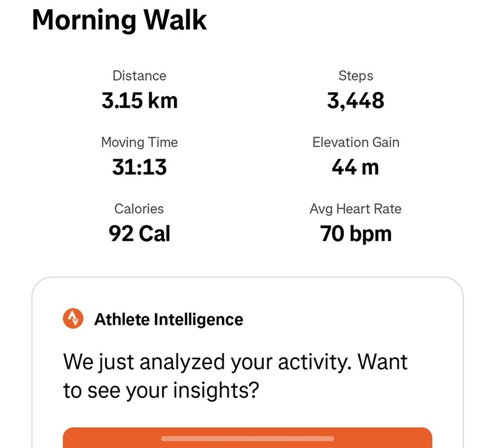The image size is (495, 448).
Task: Tap the Distance label
Action: pos(139,76)
